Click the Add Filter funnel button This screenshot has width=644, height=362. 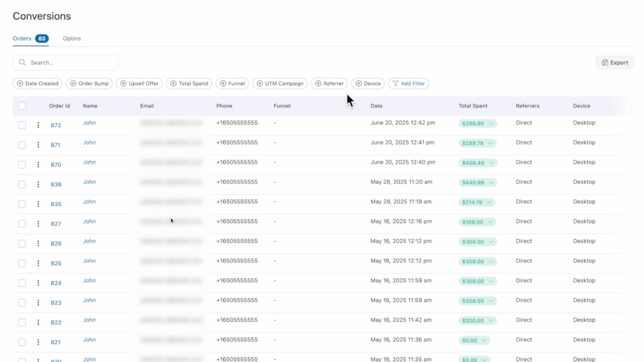point(409,83)
